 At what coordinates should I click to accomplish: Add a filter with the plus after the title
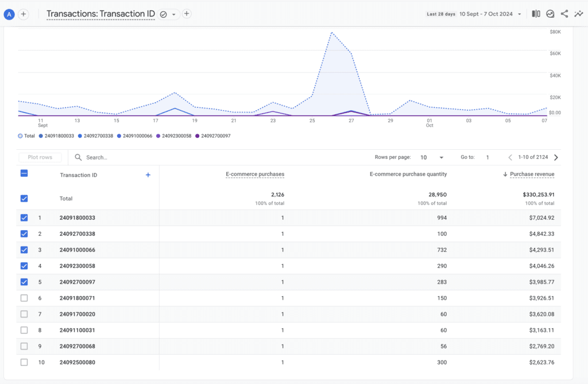(187, 14)
